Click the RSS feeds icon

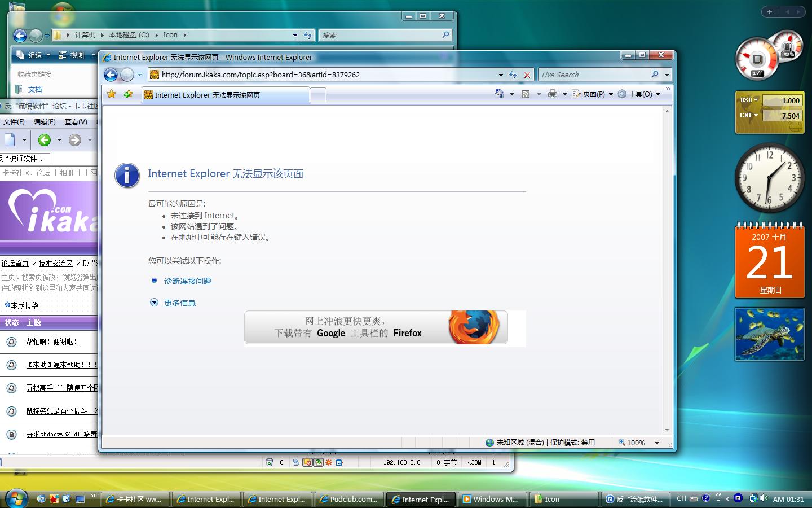[x=526, y=94]
